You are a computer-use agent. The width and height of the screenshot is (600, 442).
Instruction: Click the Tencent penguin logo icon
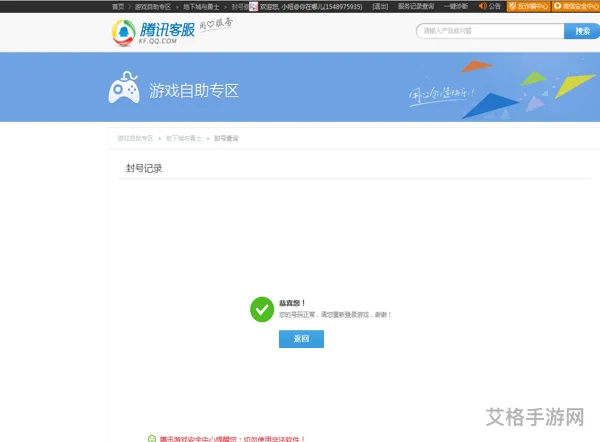tap(123, 33)
